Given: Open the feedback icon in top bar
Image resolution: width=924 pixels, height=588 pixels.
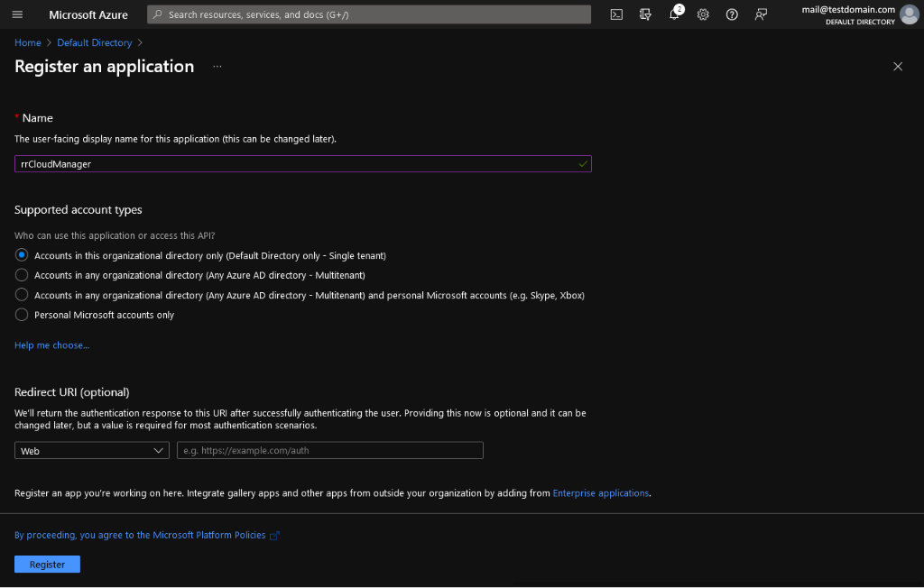Looking at the screenshot, I should click(761, 14).
